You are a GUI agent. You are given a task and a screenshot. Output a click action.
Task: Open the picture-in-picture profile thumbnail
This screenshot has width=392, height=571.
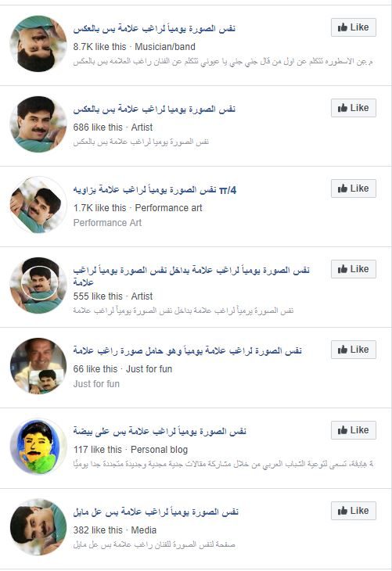click(38, 285)
